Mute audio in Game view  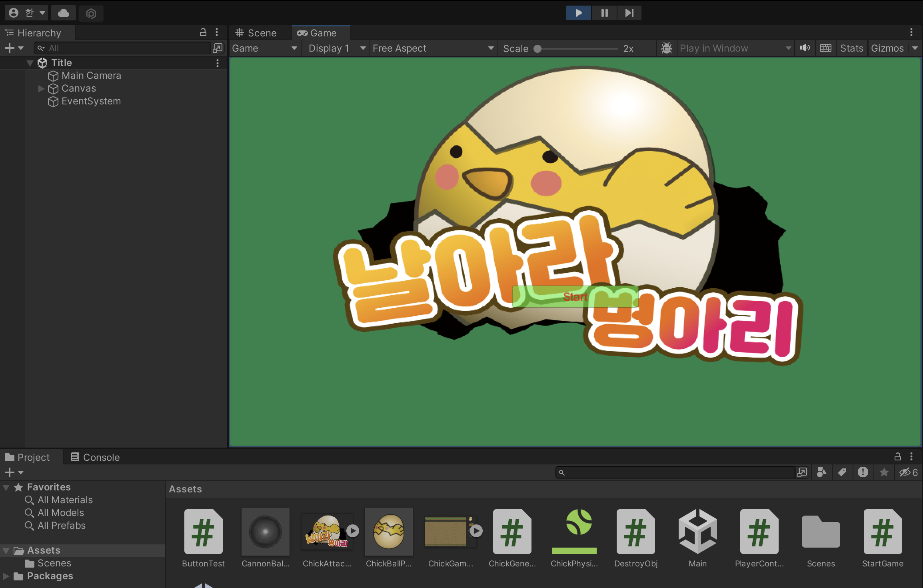[805, 48]
